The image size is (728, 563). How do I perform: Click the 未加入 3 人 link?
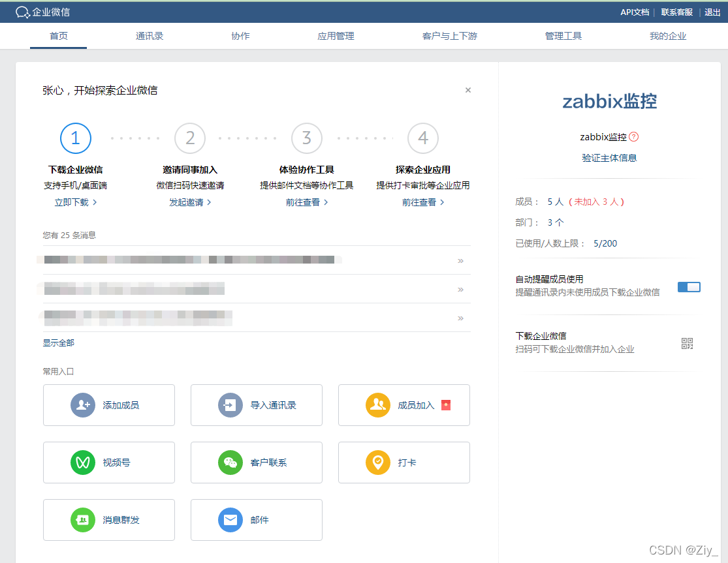tap(597, 202)
